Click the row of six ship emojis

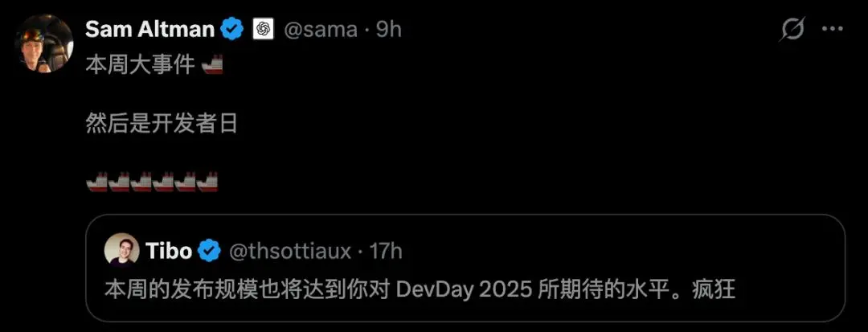tap(152, 181)
